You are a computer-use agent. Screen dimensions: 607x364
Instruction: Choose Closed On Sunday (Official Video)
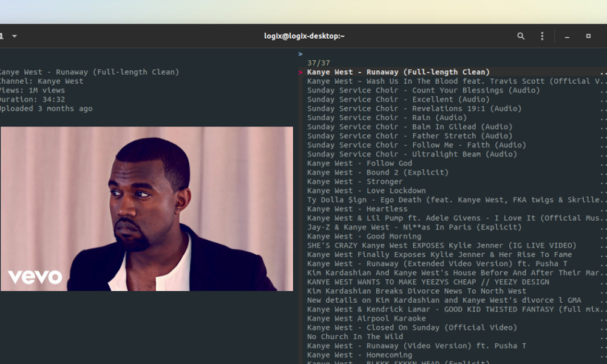point(412,328)
